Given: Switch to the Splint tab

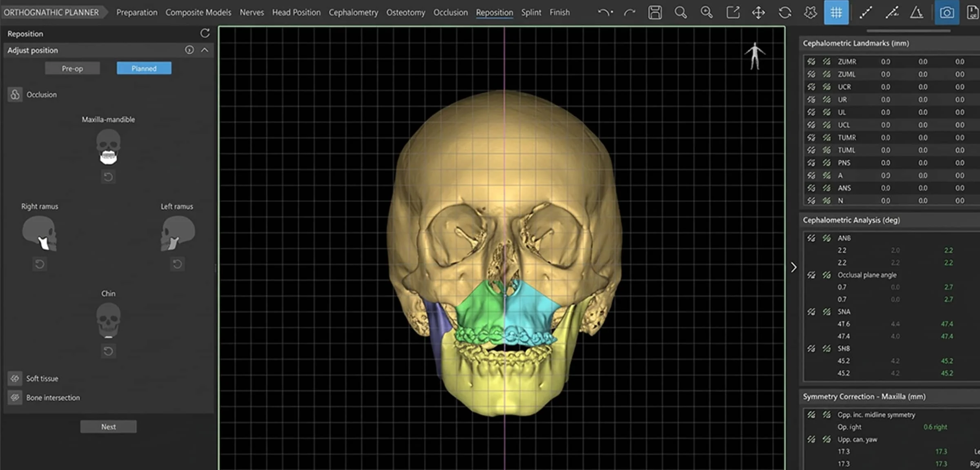Looking at the screenshot, I should tap(531, 13).
